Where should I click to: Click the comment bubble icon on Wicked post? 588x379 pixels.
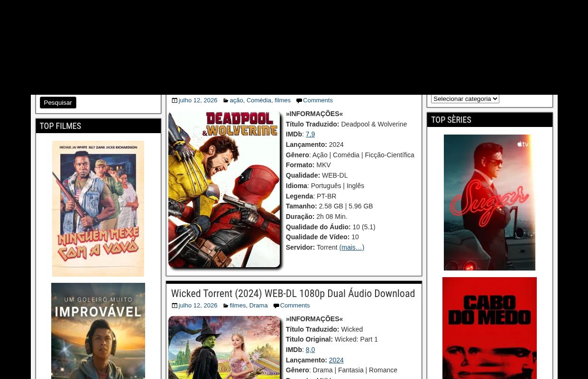pyautogui.click(x=276, y=306)
